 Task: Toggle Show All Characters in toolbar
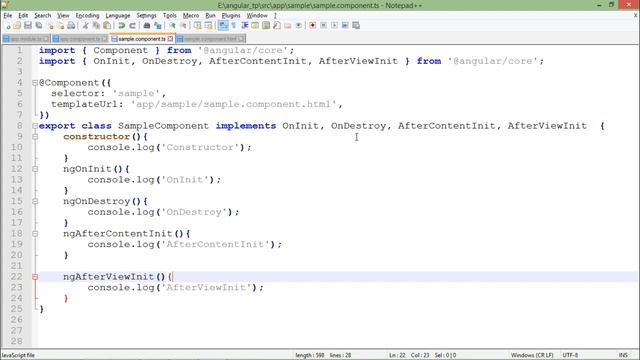233,25
